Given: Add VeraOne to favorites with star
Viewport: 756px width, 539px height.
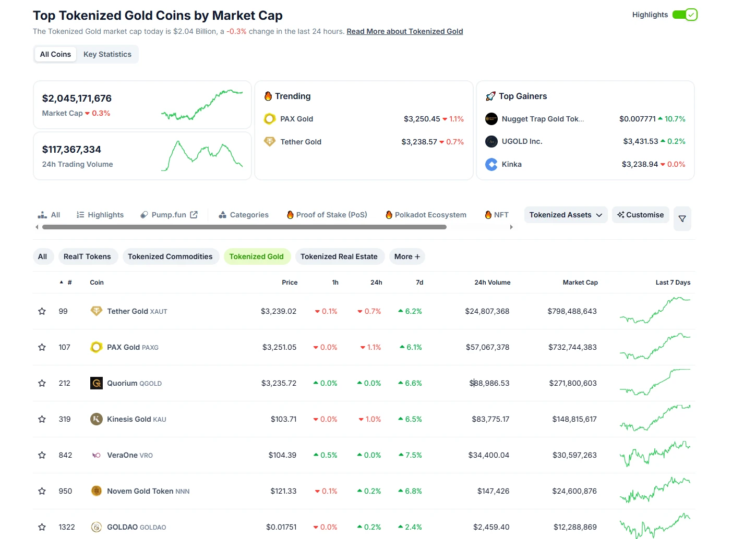Looking at the screenshot, I should click(x=42, y=455).
